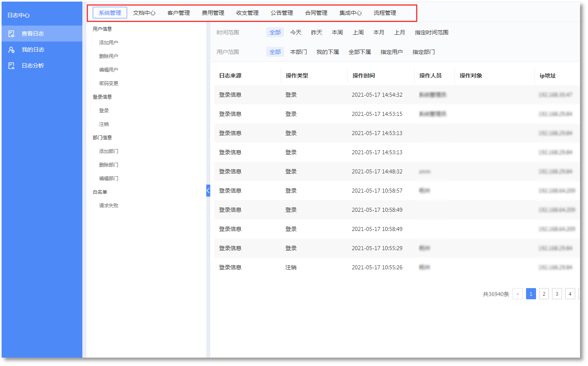Set user range to 我的下属
This screenshot has height=366, width=588.
tap(328, 52)
